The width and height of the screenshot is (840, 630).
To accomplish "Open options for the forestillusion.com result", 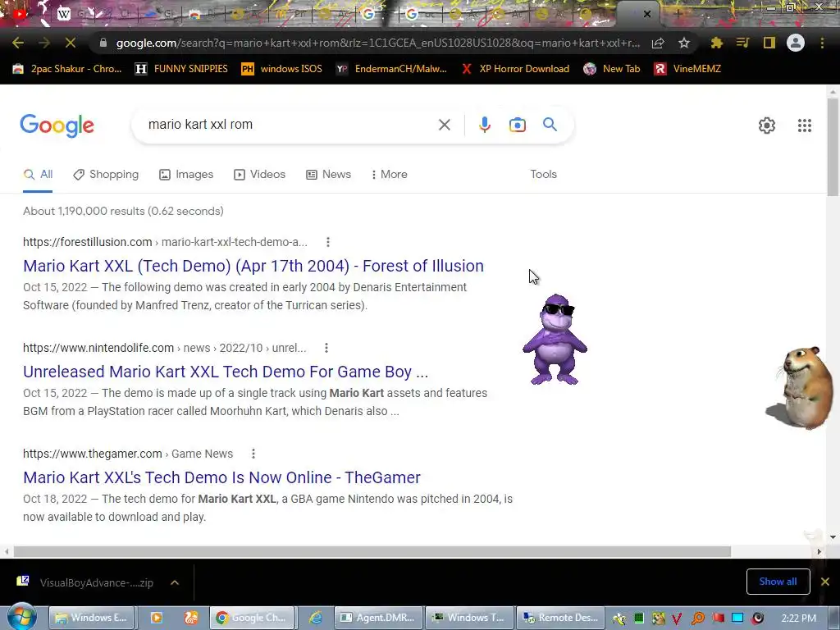I will [328, 242].
